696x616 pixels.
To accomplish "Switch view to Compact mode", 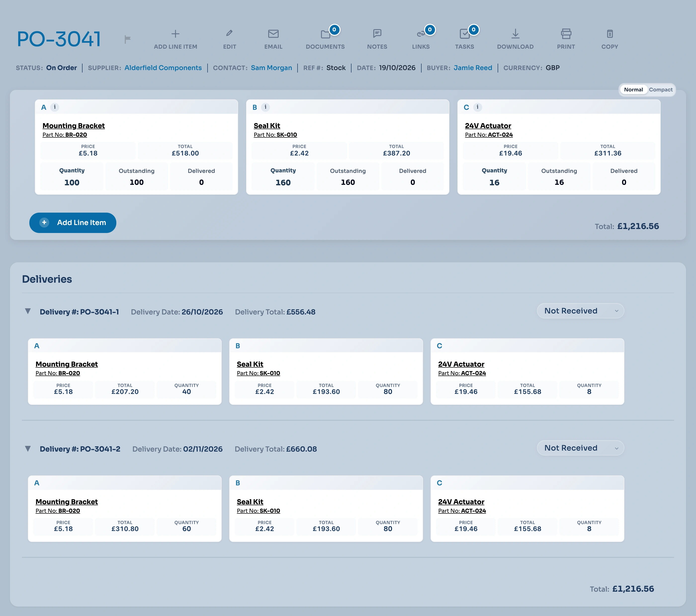I will pos(661,90).
